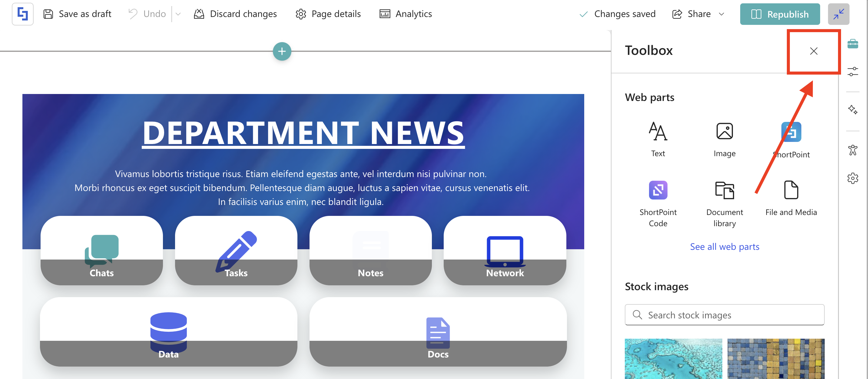
Task: Click the Search stock images field
Action: point(724,315)
